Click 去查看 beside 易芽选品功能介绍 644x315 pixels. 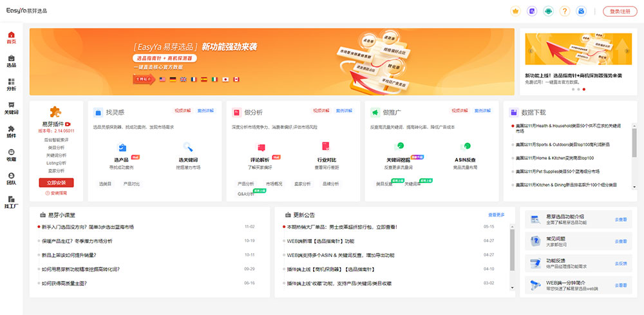point(621,219)
